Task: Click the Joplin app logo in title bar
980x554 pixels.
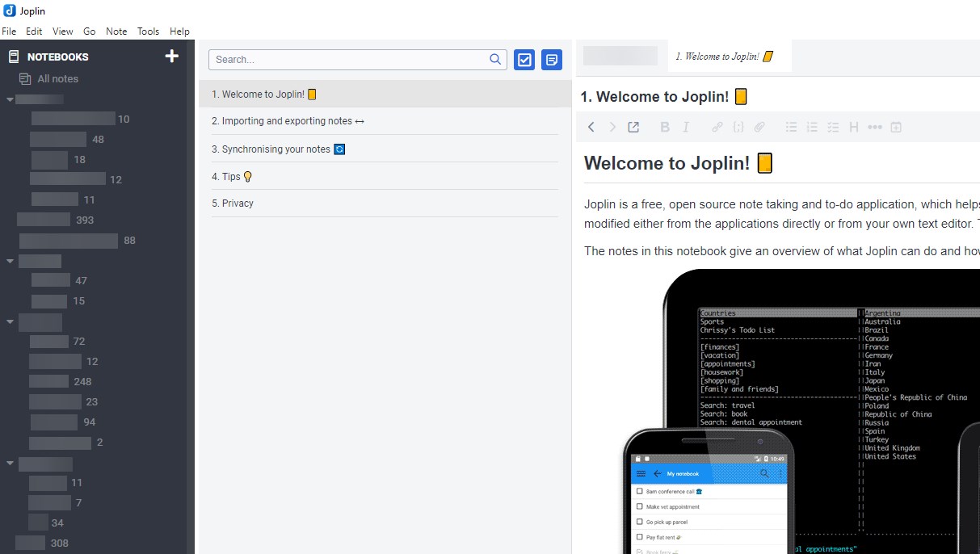Action: click(x=10, y=10)
